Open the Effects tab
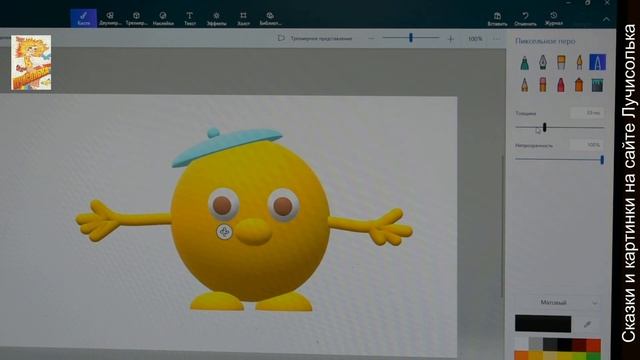Image resolution: width=640 pixels, height=360 pixels. (x=216, y=18)
